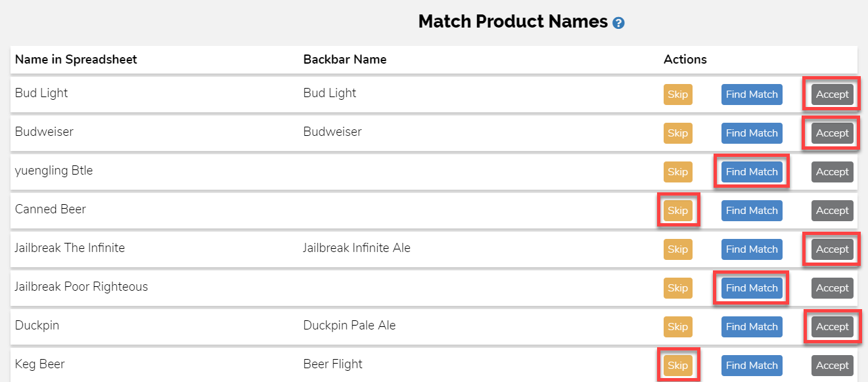Skip the Duckpin row

point(677,326)
